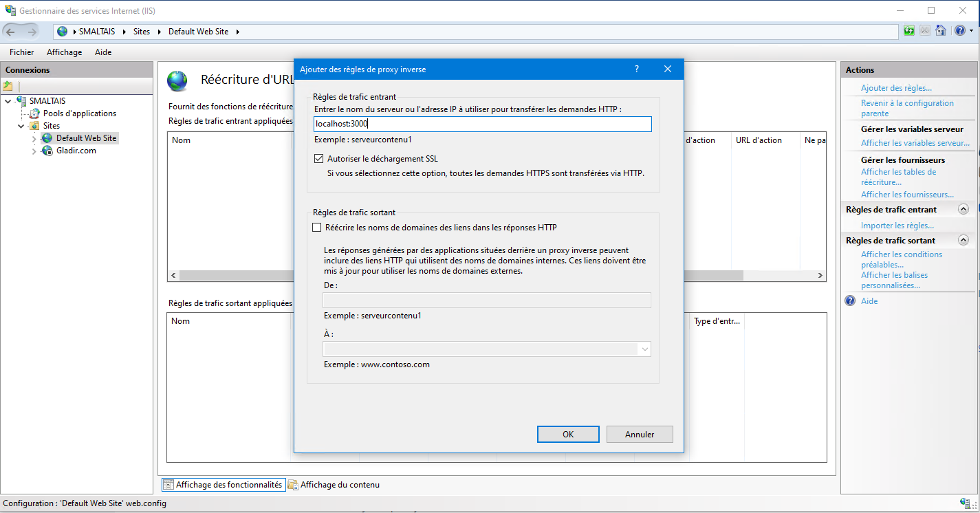The image size is (980, 513).
Task: Open the À domain combo box
Action: (x=487, y=349)
